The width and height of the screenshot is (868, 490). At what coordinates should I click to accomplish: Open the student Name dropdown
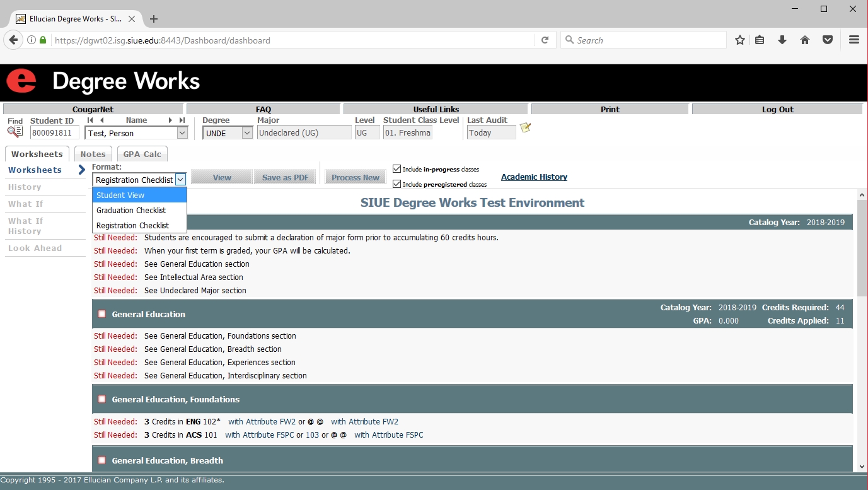pyautogui.click(x=182, y=133)
